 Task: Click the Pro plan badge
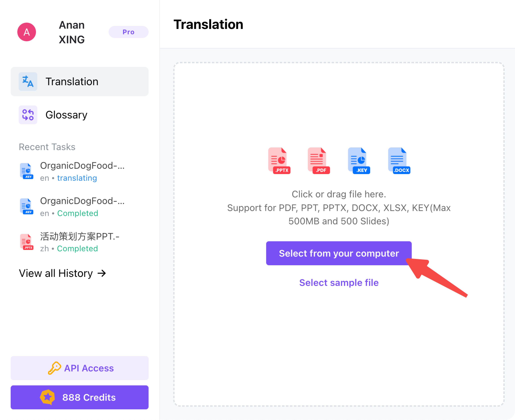coord(128,32)
